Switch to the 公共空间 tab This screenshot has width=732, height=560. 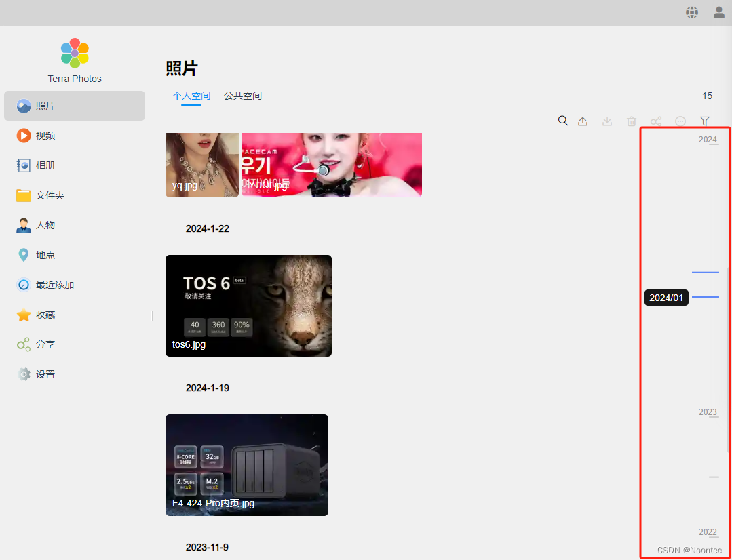[242, 95]
